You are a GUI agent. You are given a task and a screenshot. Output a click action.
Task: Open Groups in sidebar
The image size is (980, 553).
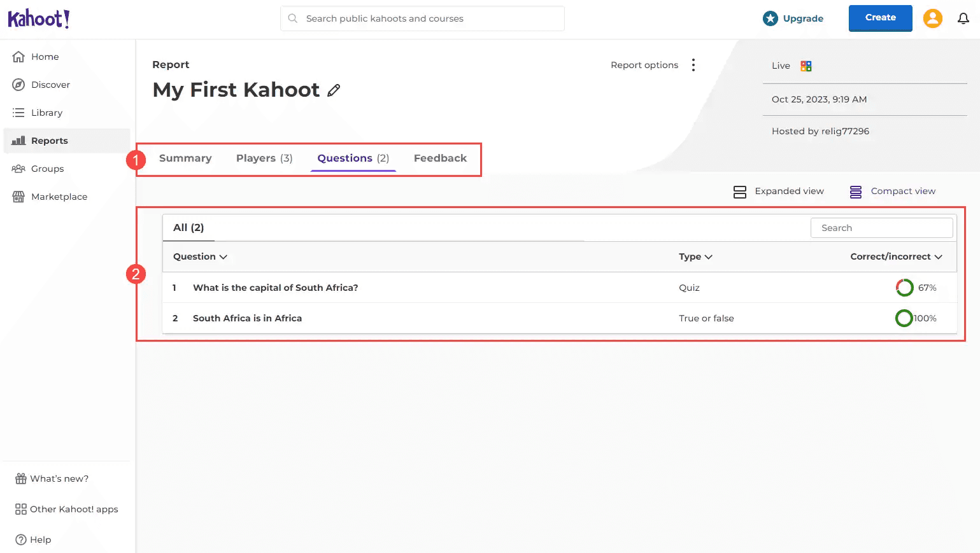[x=67, y=169]
